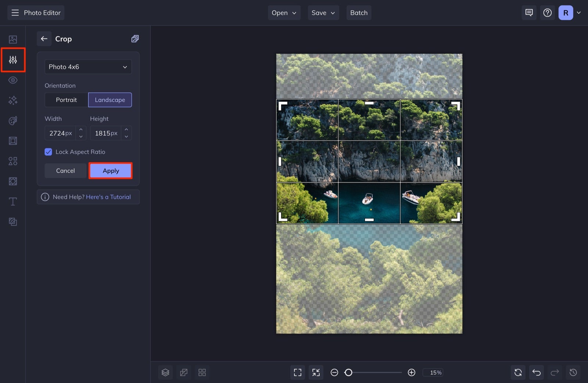This screenshot has width=588, height=383.
Task: Select the Frame tool in the sidebar
Action: point(13,141)
